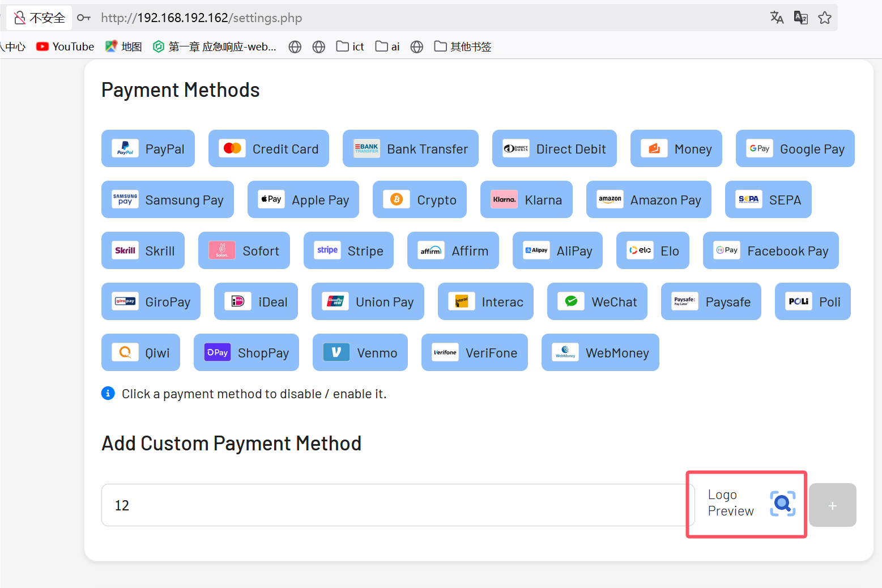The image size is (882, 588).
Task: Click the Stripe logo icon
Action: click(327, 250)
